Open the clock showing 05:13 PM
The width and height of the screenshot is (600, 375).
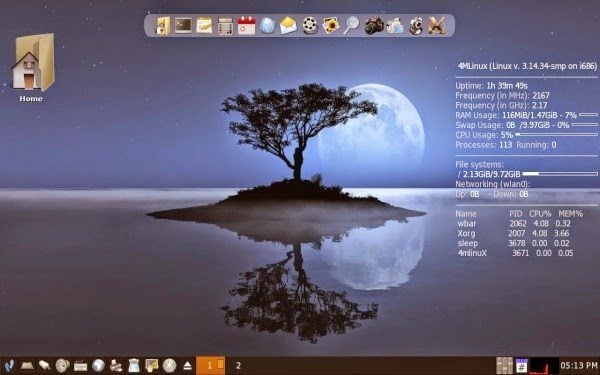point(579,365)
